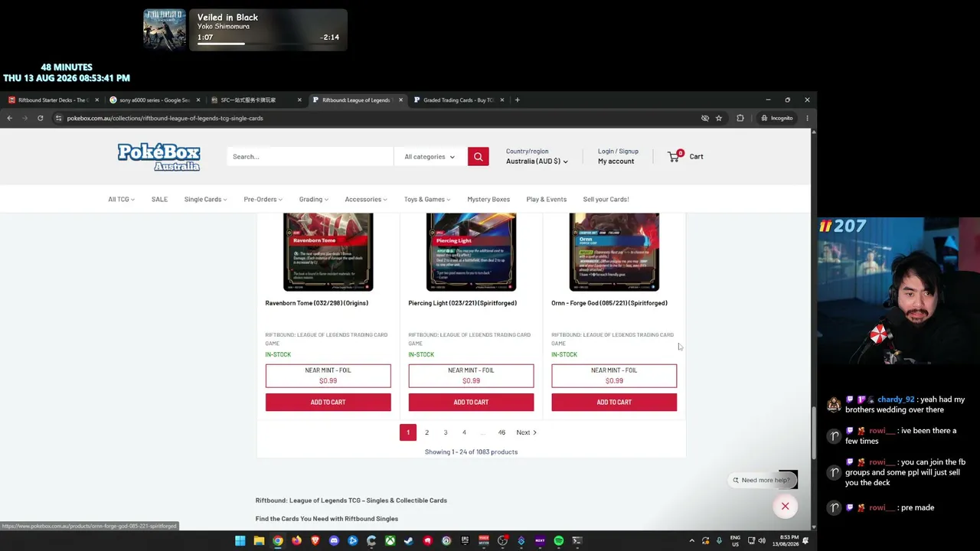Go back using the browser back arrow
This screenshot has width=980, height=551.
coord(9,118)
